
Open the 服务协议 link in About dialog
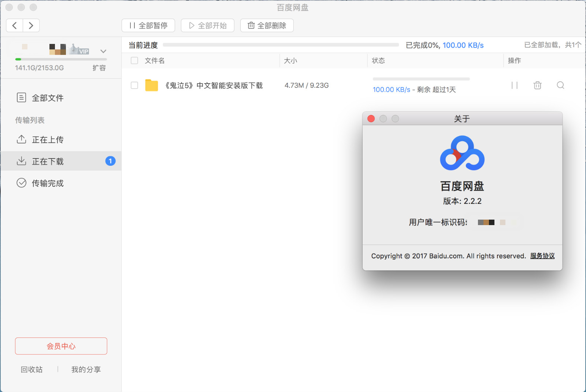tap(542, 256)
